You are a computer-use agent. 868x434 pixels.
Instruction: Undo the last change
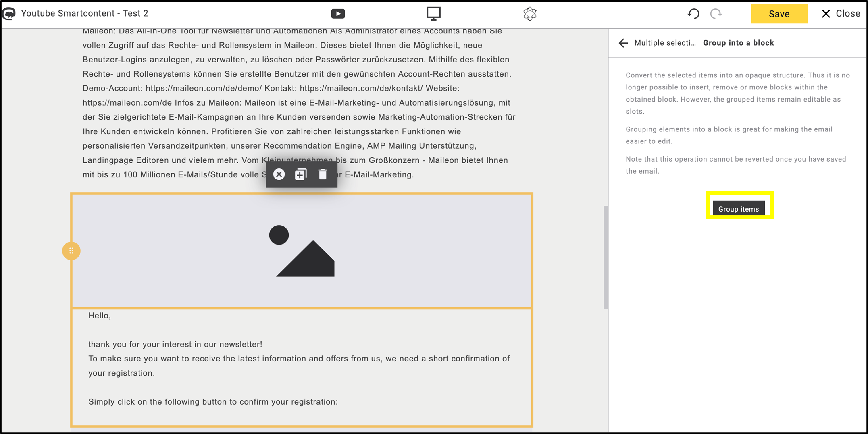(x=693, y=14)
